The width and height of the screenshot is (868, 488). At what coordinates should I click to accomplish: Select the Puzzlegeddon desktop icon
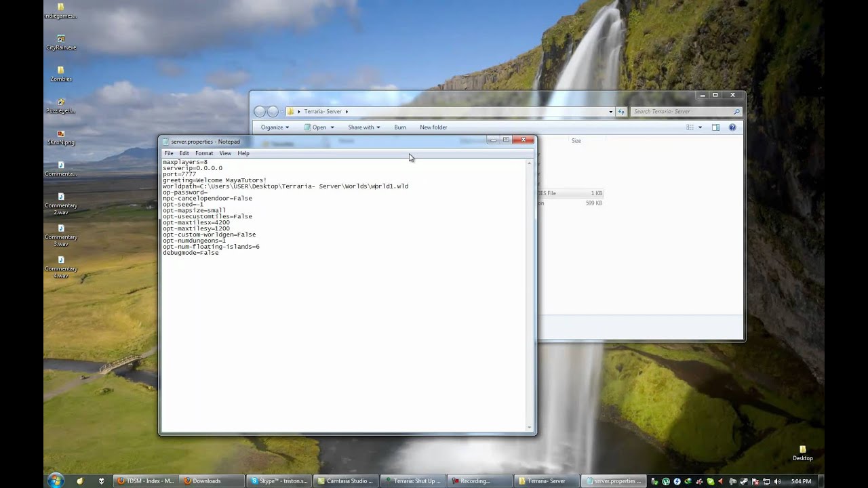(61, 106)
